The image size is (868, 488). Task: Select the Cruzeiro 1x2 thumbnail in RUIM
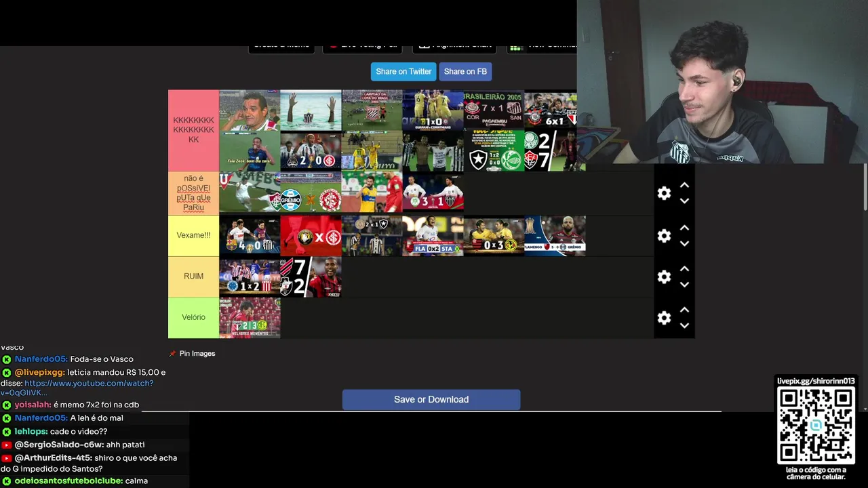pos(250,277)
